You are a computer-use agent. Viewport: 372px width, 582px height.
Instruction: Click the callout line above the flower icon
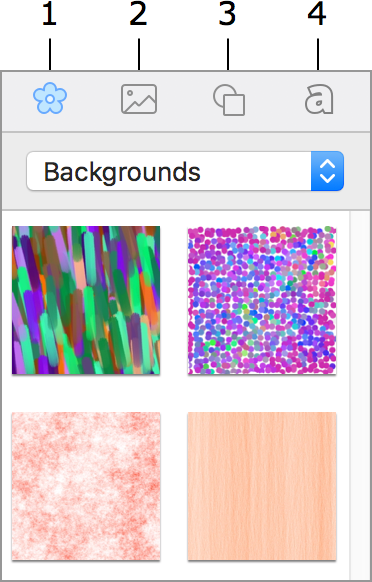50,55
